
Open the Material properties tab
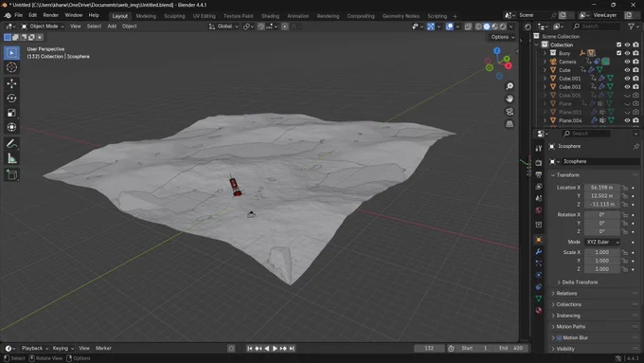[539, 310]
